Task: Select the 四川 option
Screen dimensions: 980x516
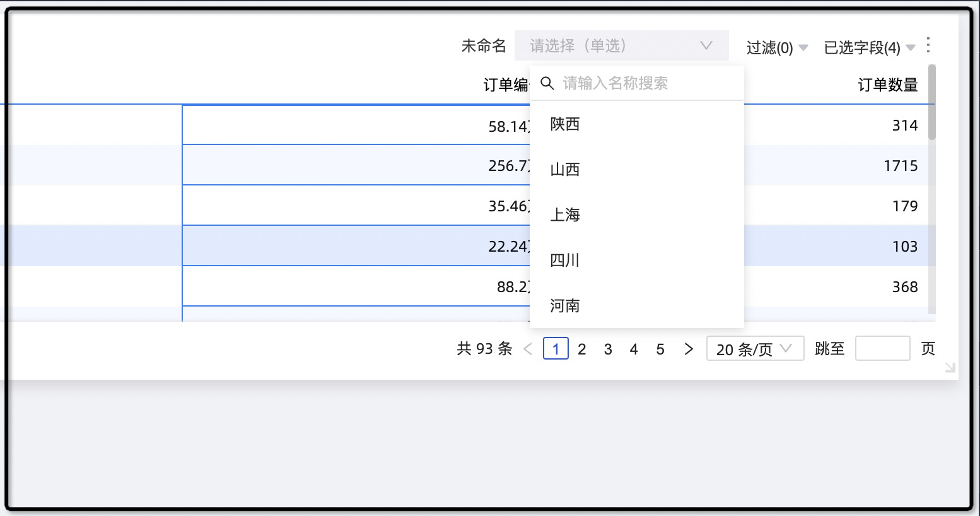Action: [x=565, y=261]
